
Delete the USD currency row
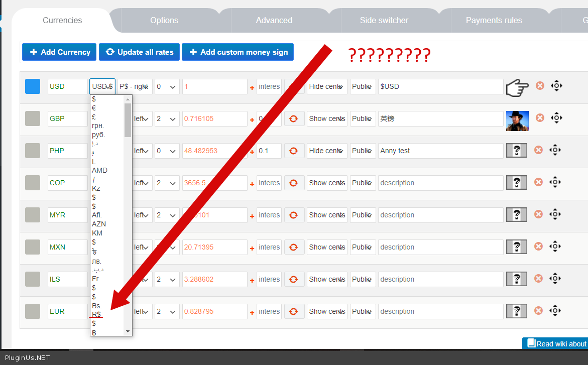(x=540, y=85)
